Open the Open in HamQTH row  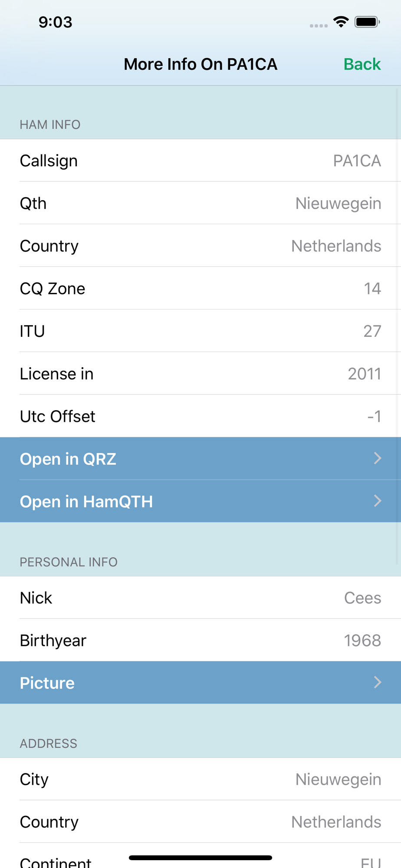click(x=200, y=501)
